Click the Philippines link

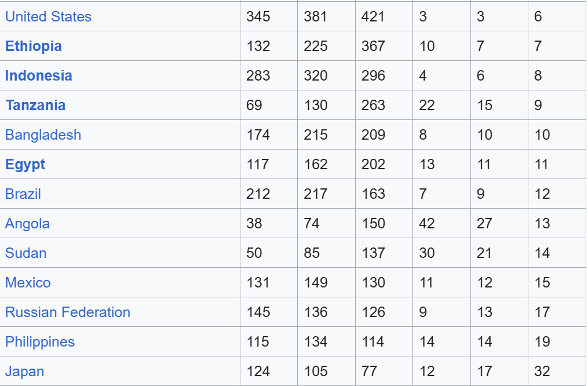(x=40, y=342)
